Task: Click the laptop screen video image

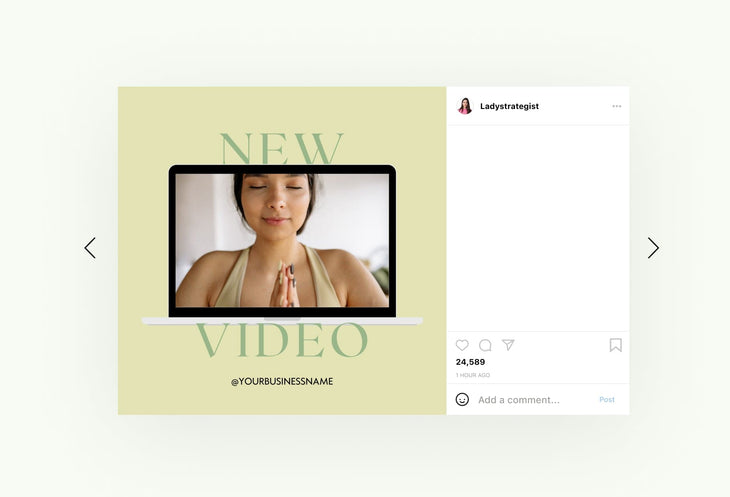Action: (x=281, y=240)
